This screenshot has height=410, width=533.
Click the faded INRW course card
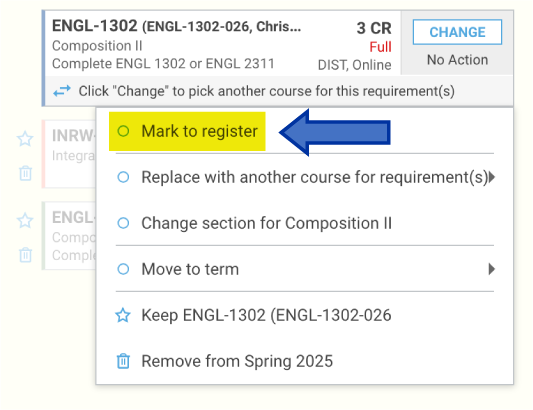69,154
